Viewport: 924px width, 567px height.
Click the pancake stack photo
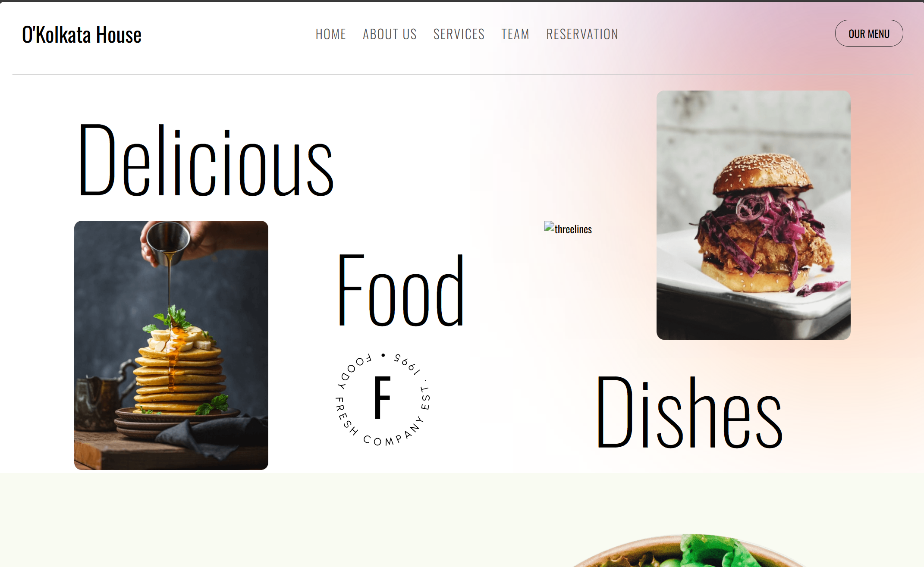171,345
